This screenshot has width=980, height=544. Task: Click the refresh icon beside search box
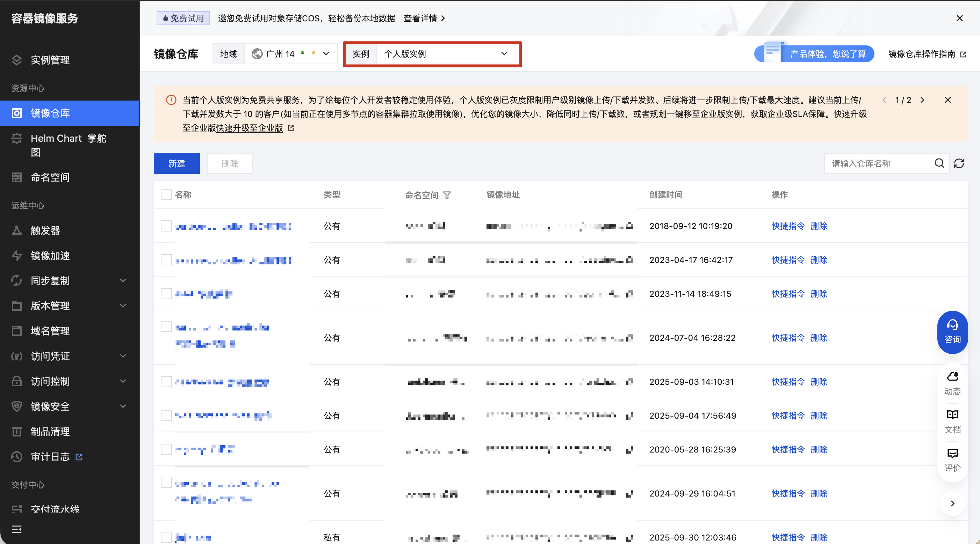(x=959, y=163)
